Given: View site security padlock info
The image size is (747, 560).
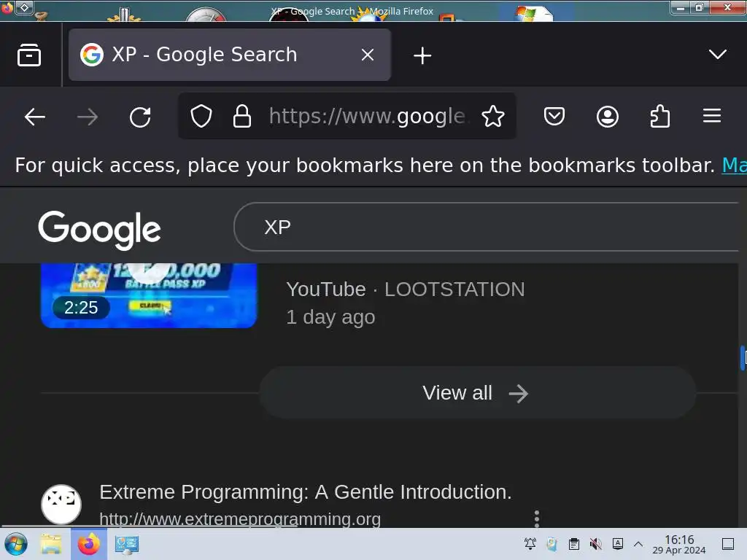Looking at the screenshot, I should click(242, 116).
